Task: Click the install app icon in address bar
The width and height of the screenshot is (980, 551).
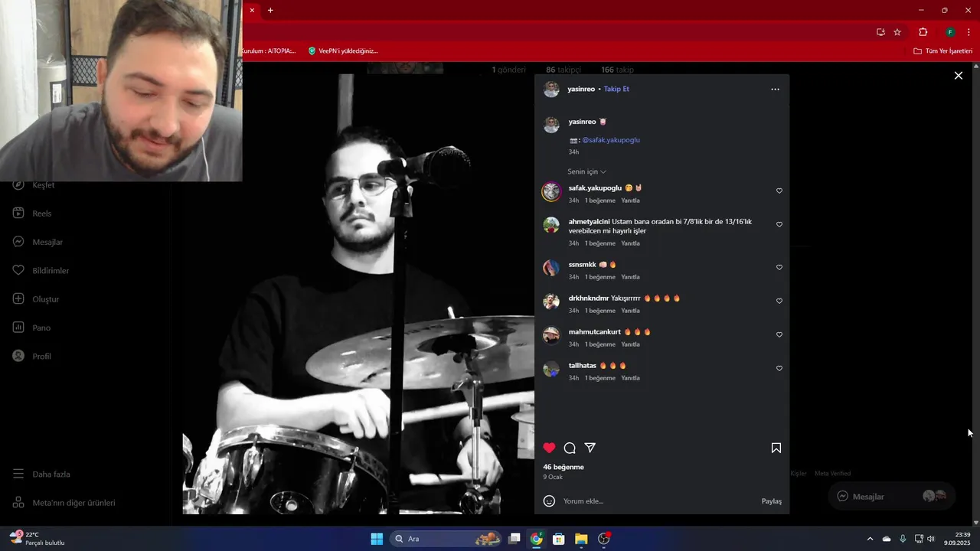Action: 880,32
